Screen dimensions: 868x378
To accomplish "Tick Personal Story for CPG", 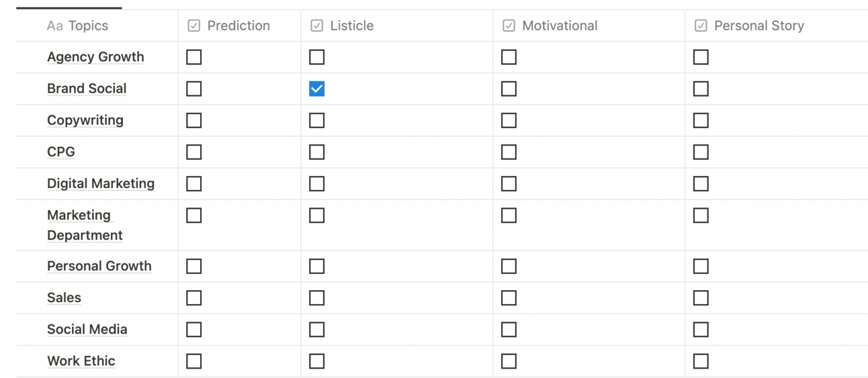I will (x=701, y=152).
